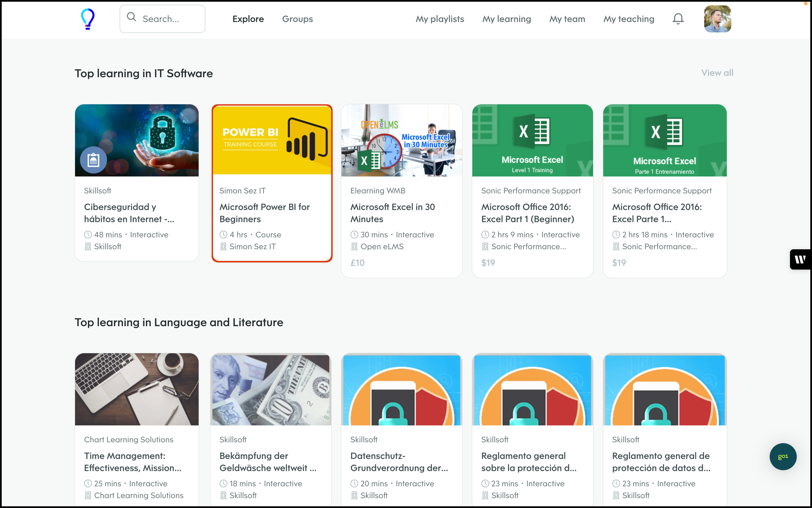Go to My learning
812x508 pixels.
pyautogui.click(x=506, y=19)
